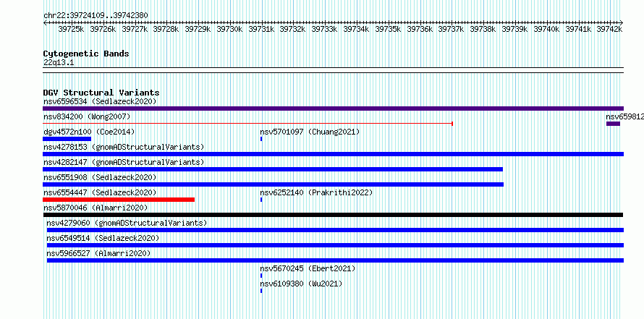Viewport: 644px width, 319px height.
Task: Open the nsv6551908 (Sedlazeck2020) label
Action: pos(100,177)
